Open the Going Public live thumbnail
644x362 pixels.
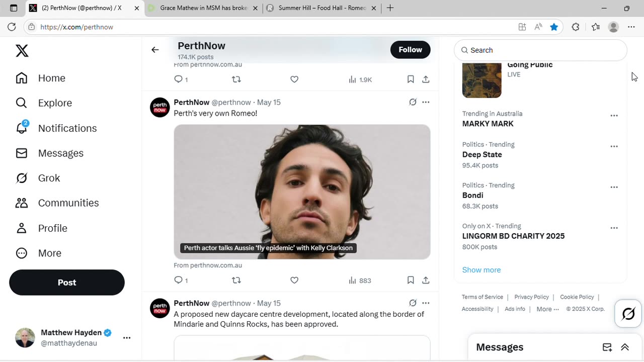point(482,79)
